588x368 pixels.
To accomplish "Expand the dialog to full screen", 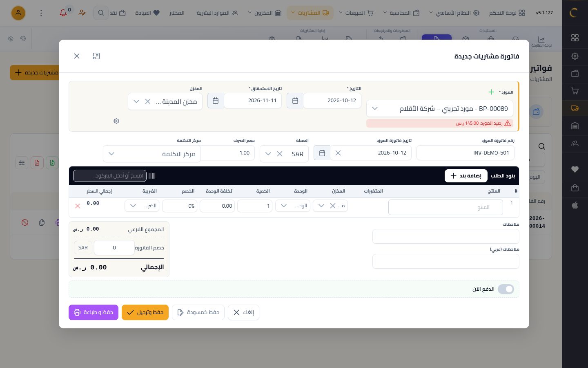I will coord(96,56).
